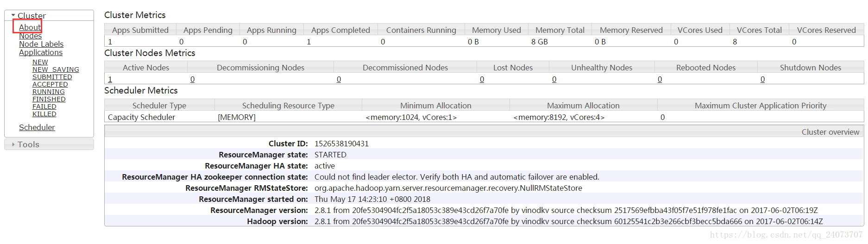
Task: Click the Memory Used column header
Action: coord(497,30)
